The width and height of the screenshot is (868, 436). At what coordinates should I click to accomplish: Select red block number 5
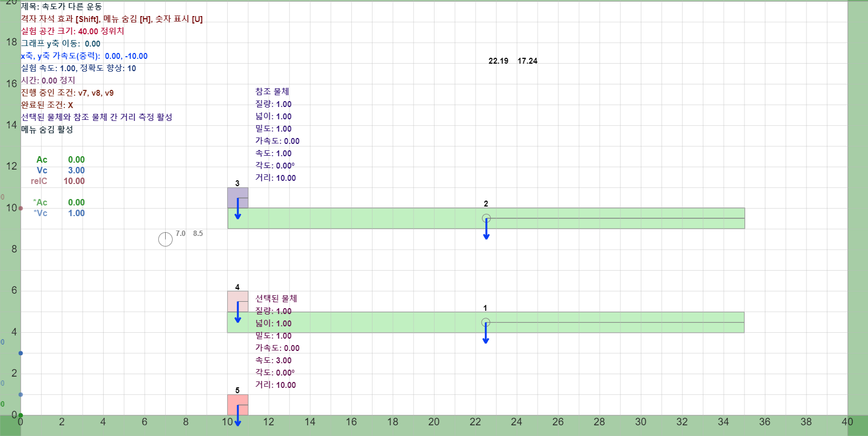coord(238,405)
